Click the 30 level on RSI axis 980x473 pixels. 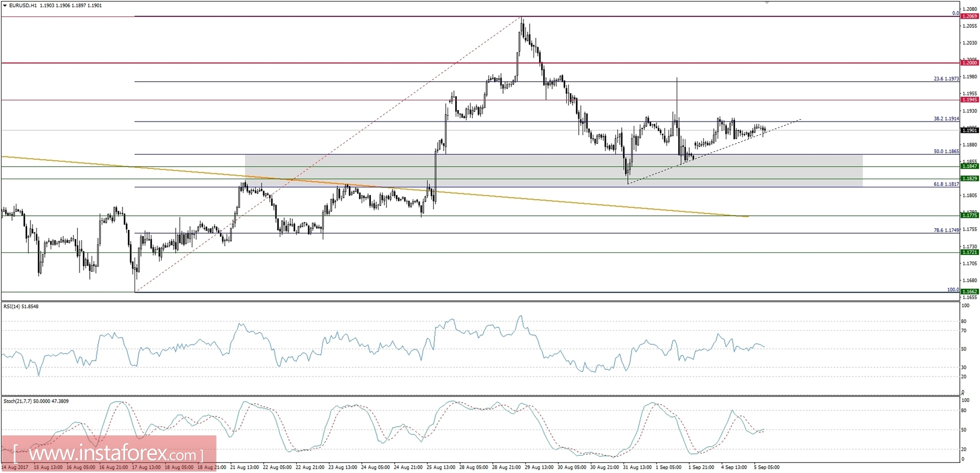coord(964,367)
